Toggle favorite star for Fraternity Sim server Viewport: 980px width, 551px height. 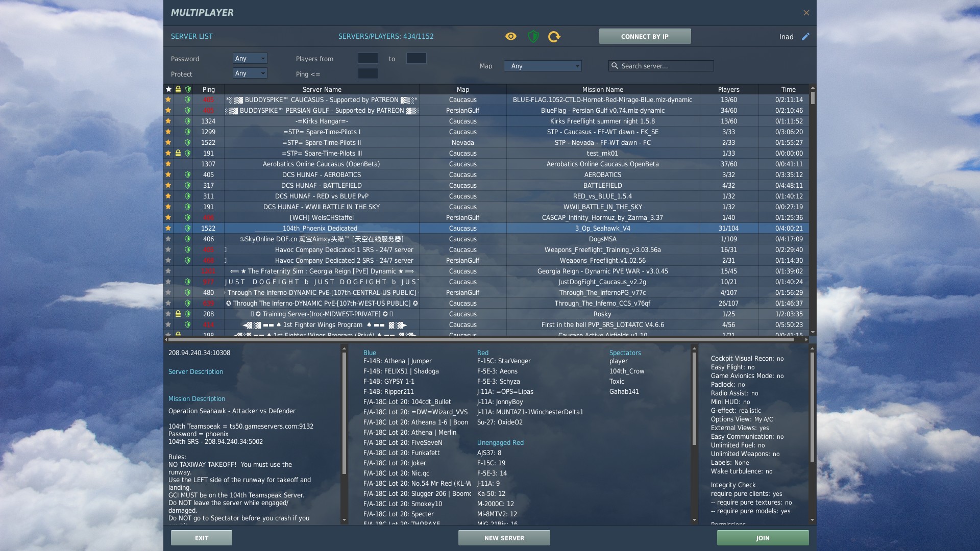click(x=168, y=271)
